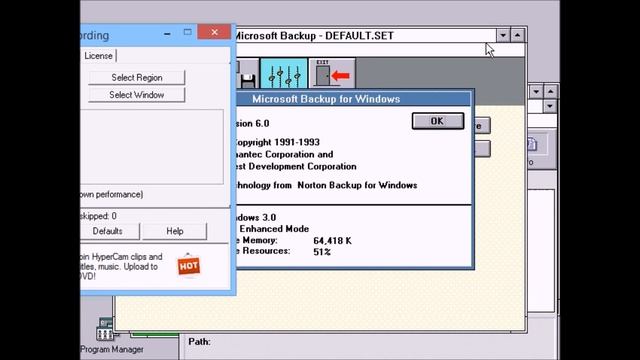
Task: Click the document icon in the right background window
Action: click(532, 144)
